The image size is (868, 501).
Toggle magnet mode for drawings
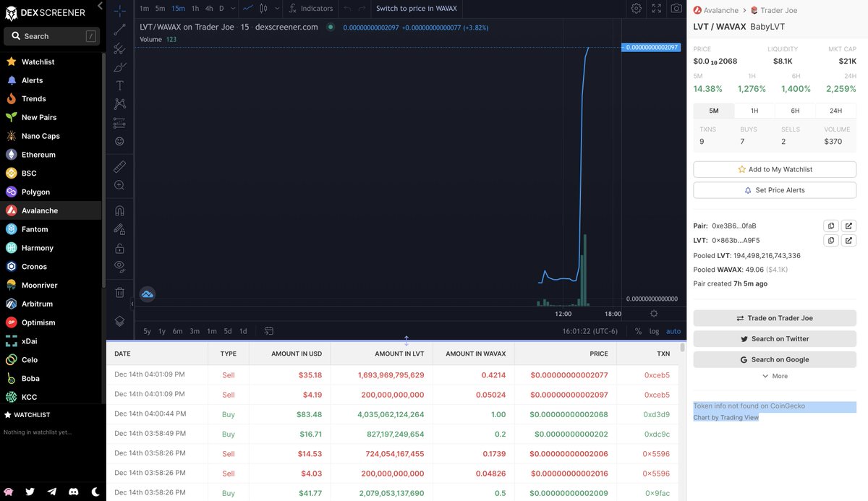(x=119, y=210)
